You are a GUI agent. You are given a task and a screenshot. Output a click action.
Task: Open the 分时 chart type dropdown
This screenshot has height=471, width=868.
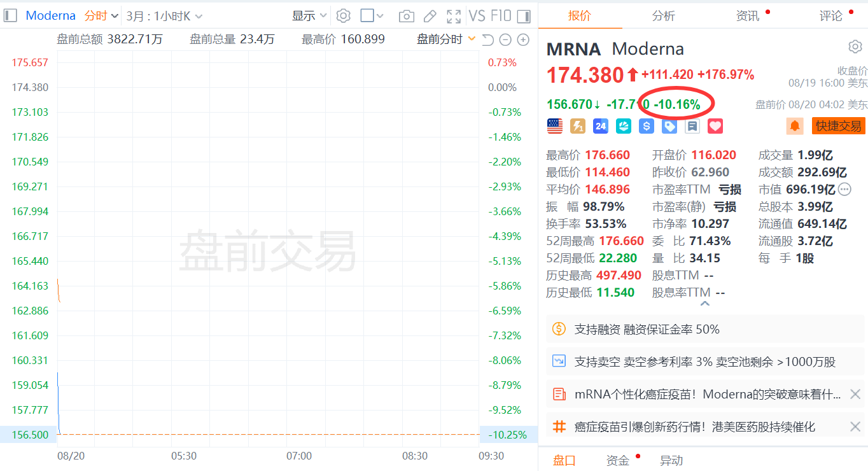tap(101, 16)
